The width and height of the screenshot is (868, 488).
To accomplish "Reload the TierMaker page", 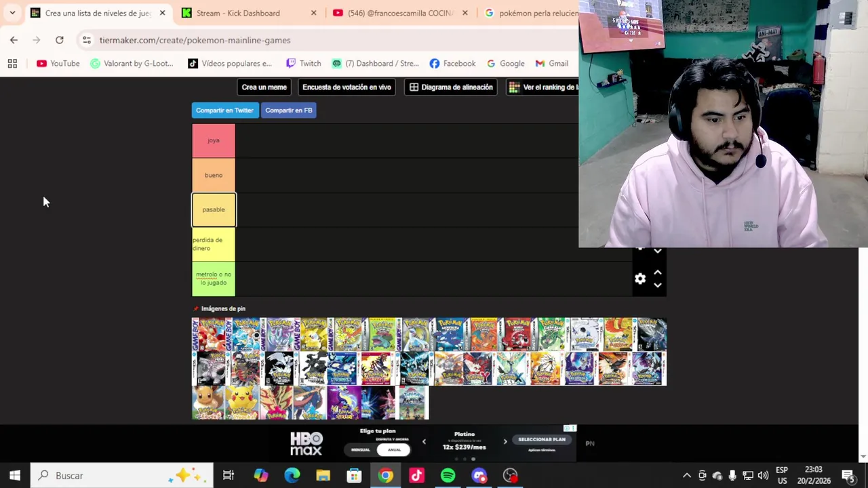I will pos(60,40).
